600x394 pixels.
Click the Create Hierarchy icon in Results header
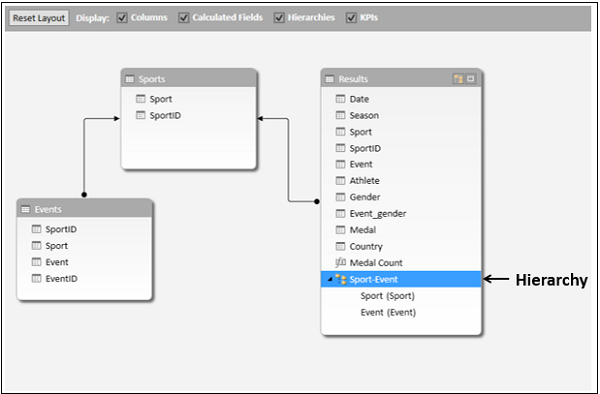click(x=458, y=79)
